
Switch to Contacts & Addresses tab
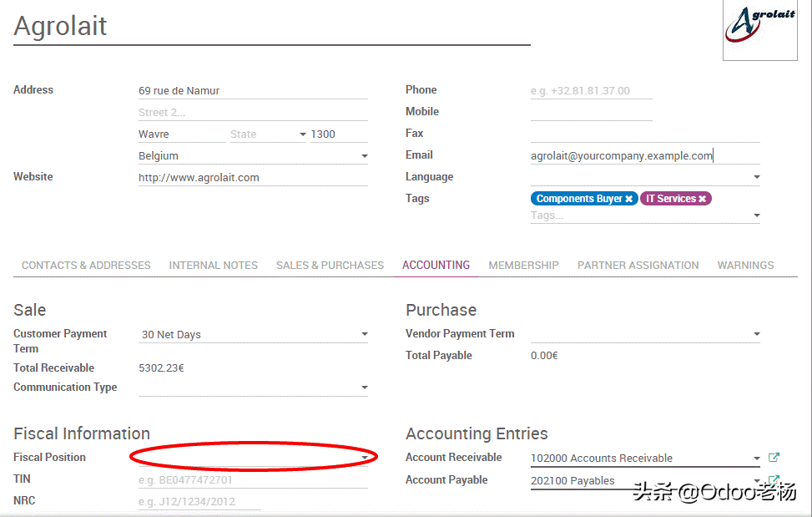[86, 266]
